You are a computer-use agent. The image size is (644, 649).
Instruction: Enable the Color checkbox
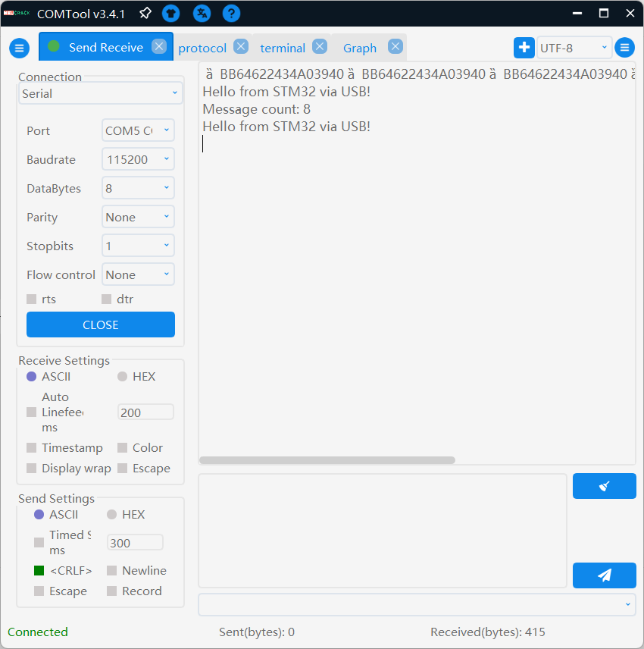tap(122, 448)
